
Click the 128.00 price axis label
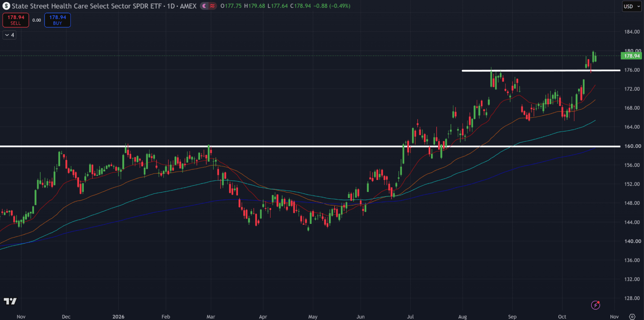pyautogui.click(x=632, y=298)
